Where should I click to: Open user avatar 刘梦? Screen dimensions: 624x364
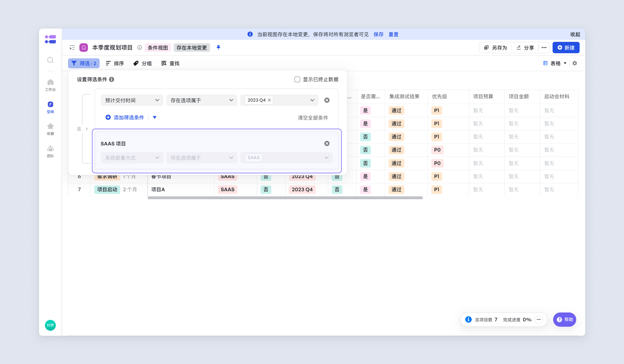[50, 325]
